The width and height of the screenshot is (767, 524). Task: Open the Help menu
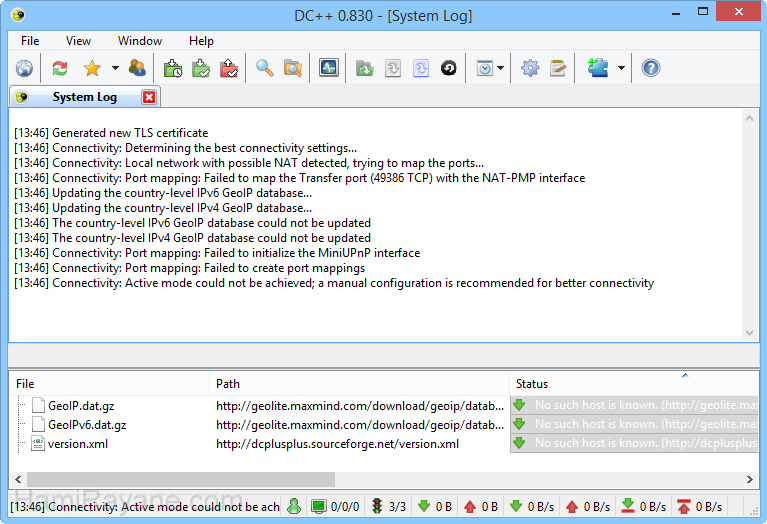[x=202, y=41]
